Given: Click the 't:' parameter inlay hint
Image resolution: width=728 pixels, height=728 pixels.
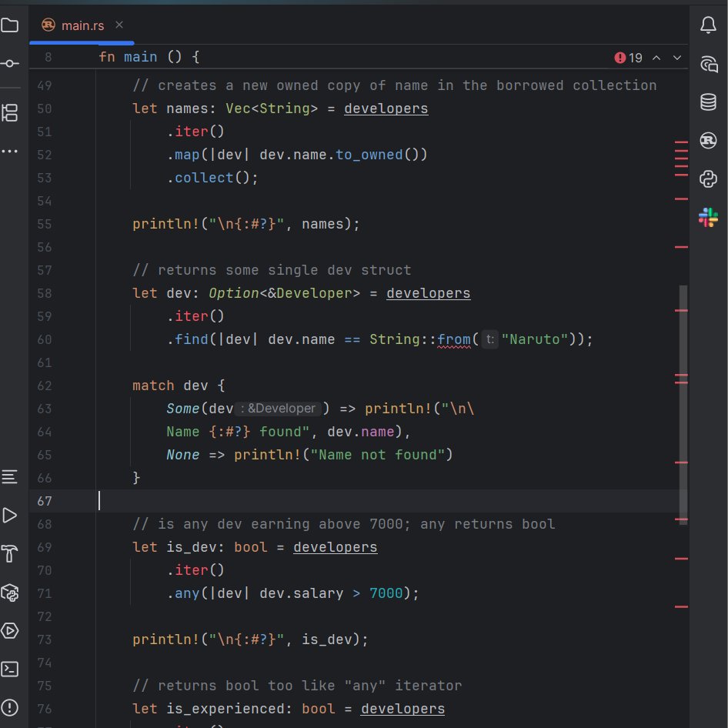Looking at the screenshot, I should (489, 339).
